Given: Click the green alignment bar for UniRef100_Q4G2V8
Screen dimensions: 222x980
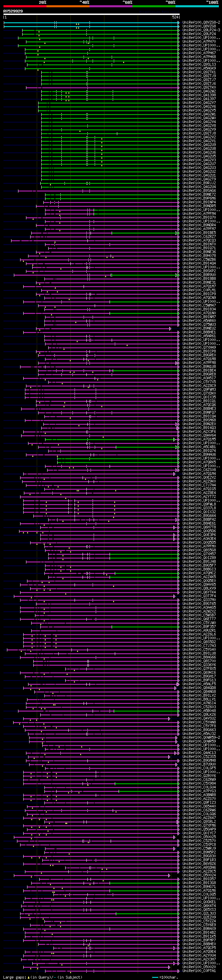Looking at the screenshot, I should click(x=110, y=126).
